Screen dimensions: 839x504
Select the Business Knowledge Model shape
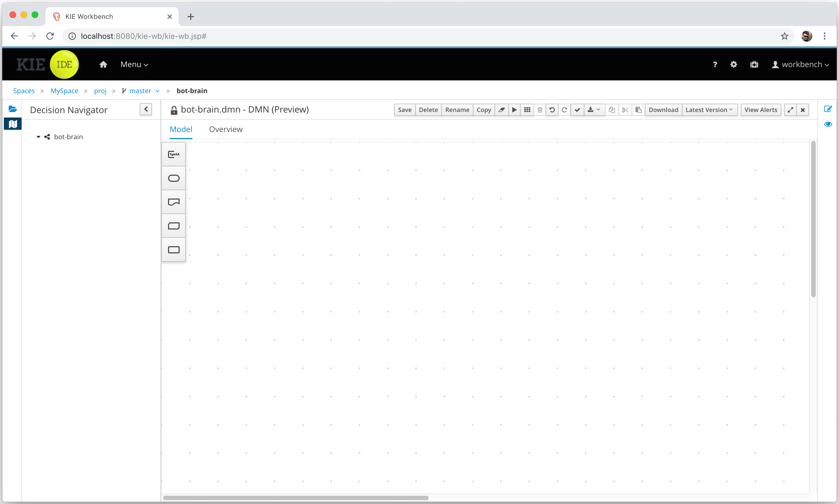click(174, 226)
